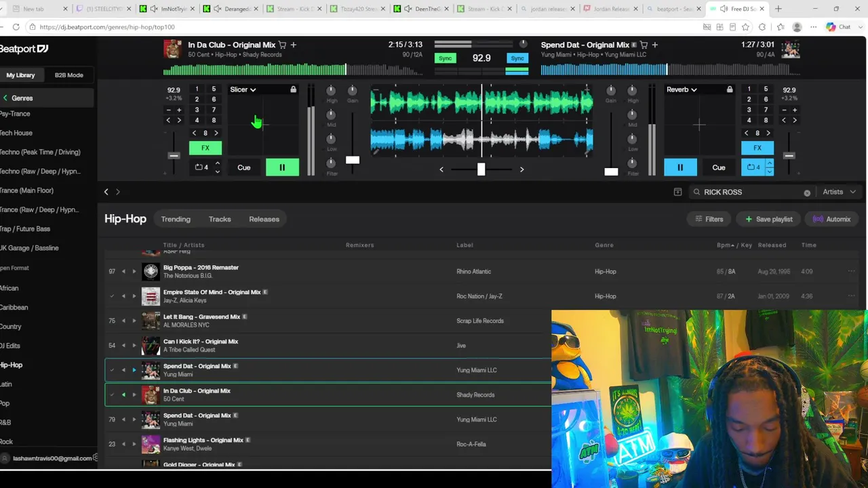This screenshot has height=488, width=868.
Task: Click Save playlist button
Action: click(x=769, y=220)
